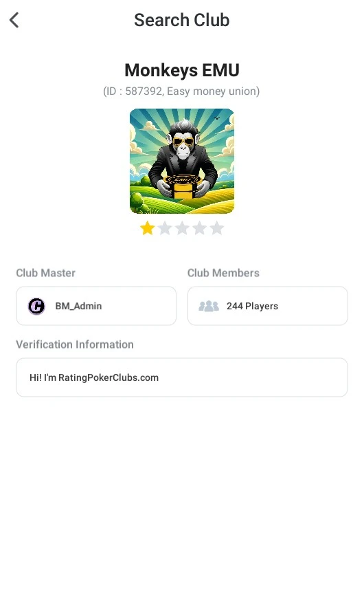Viewport: 364px width, 596px height.
Task: Click the Monkeys EMU club avatar image
Action: pyautogui.click(x=182, y=161)
